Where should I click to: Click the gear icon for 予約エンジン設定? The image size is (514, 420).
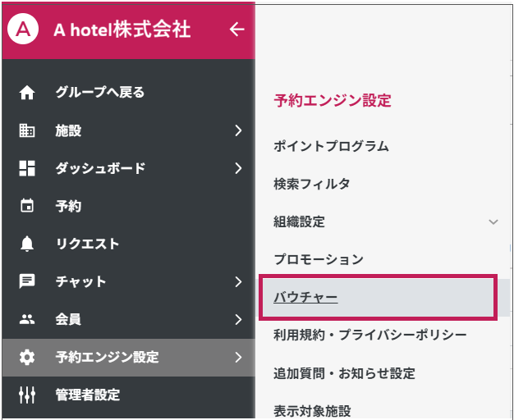(x=27, y=357)
